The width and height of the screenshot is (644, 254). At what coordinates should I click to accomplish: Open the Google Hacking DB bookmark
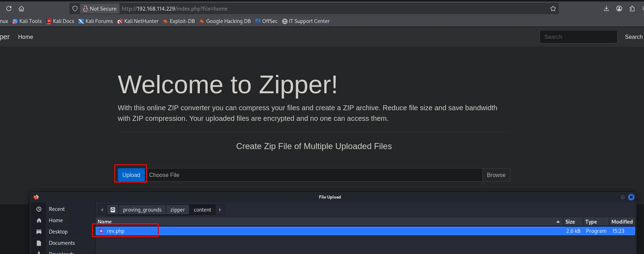point(225,21)
